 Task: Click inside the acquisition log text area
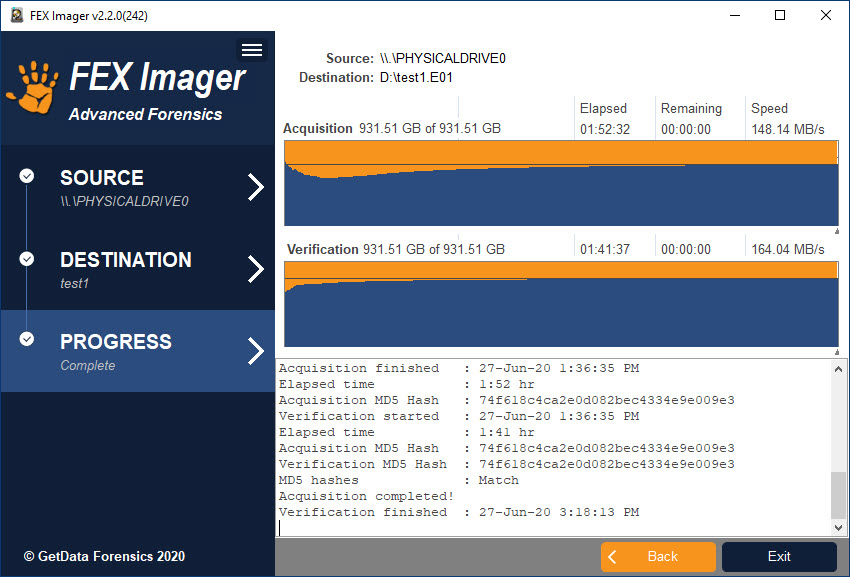click(550, 448)
